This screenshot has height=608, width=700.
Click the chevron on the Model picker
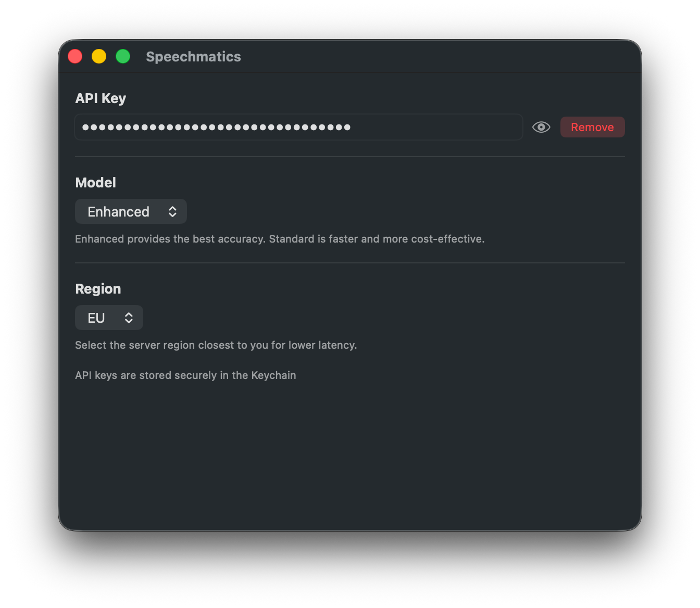coord(172,211)
